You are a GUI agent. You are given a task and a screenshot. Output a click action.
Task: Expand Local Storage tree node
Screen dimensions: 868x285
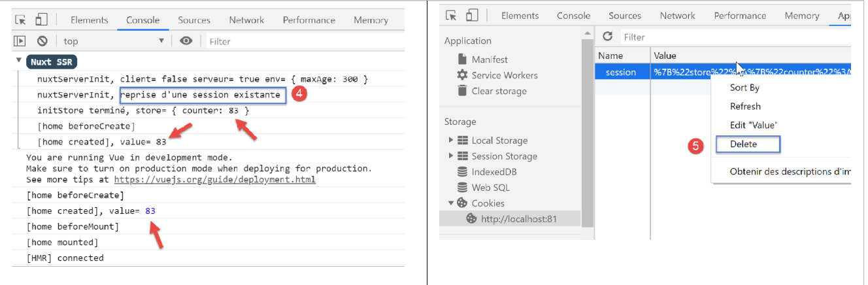coord(450,141)
